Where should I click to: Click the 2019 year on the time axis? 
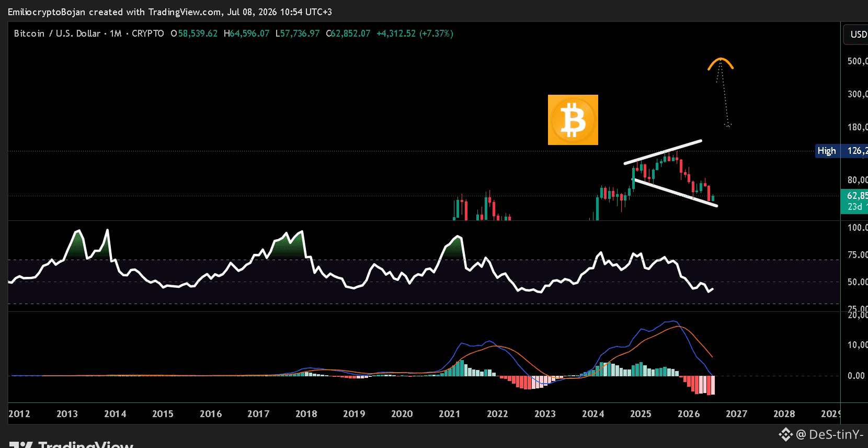354,414
